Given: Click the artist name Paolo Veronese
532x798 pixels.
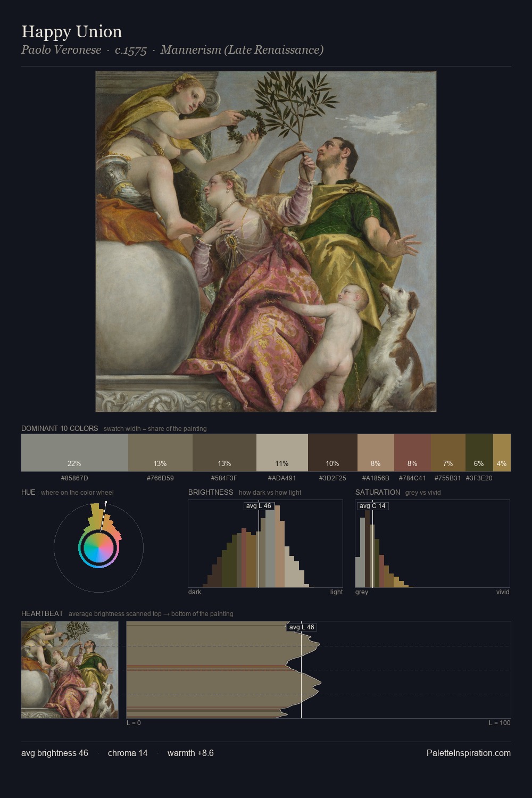Looking at the screenshot, I should 61,49.
